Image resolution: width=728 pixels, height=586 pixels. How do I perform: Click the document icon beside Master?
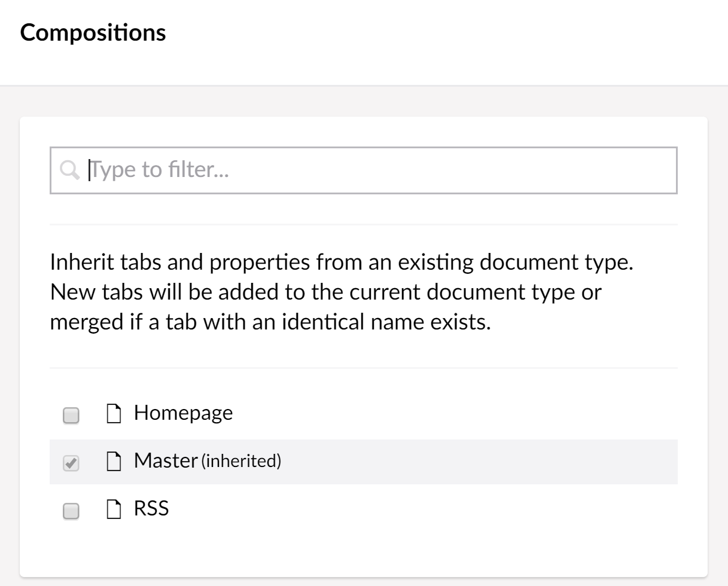pos(114,461)
